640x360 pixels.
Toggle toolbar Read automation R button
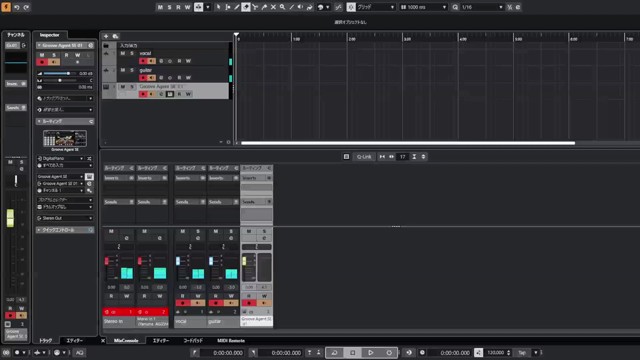click(178, 7)
